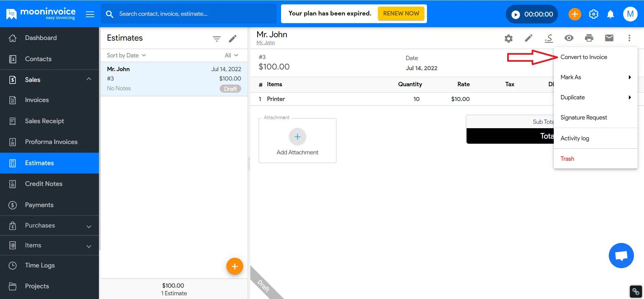Edit the Mr. John estimate with pencil icon
Image resolution: width=644 pixels, height=299 pixels.
click(x=529, y=38)
